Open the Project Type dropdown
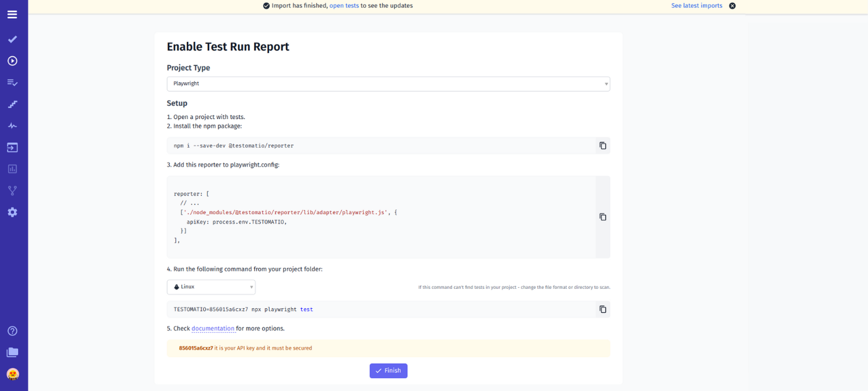This screenshot has width=868, height=391. click(x=388, y=83)
